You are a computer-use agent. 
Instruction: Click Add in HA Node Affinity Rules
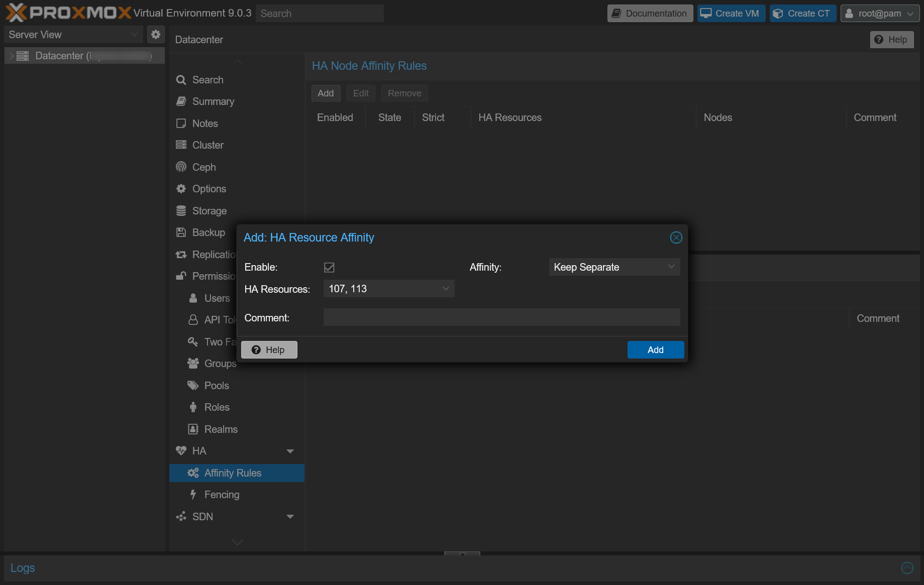326,93
